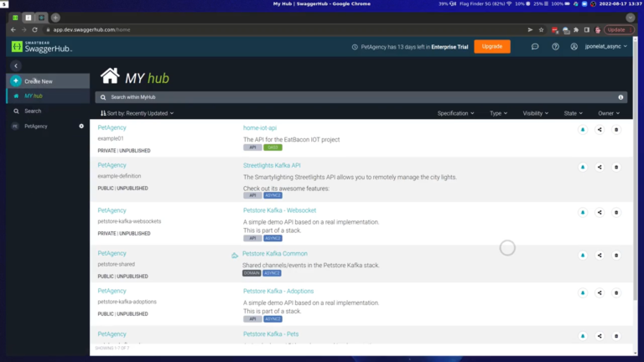
Task: Expand the Specification filter
Action: tap(455, 113)
